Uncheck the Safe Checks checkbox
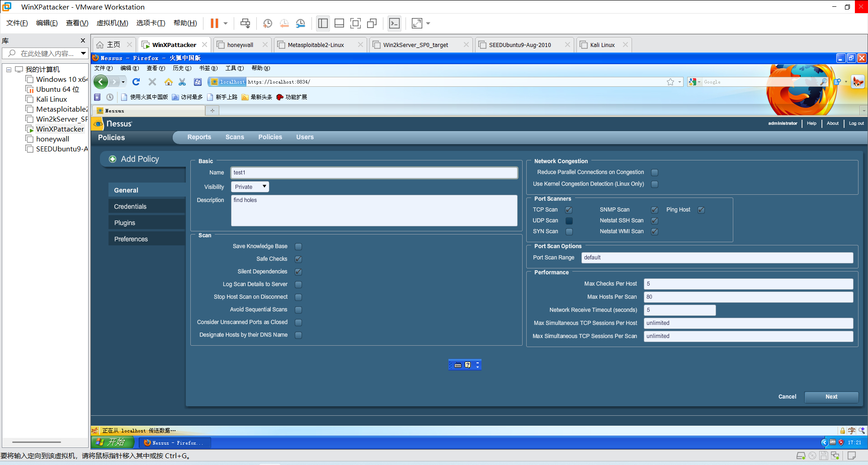868x465 pixels. point(298,259)
